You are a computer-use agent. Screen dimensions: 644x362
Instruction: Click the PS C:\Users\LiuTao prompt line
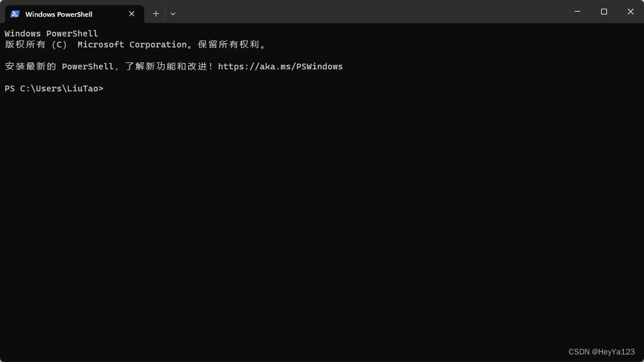54,88
